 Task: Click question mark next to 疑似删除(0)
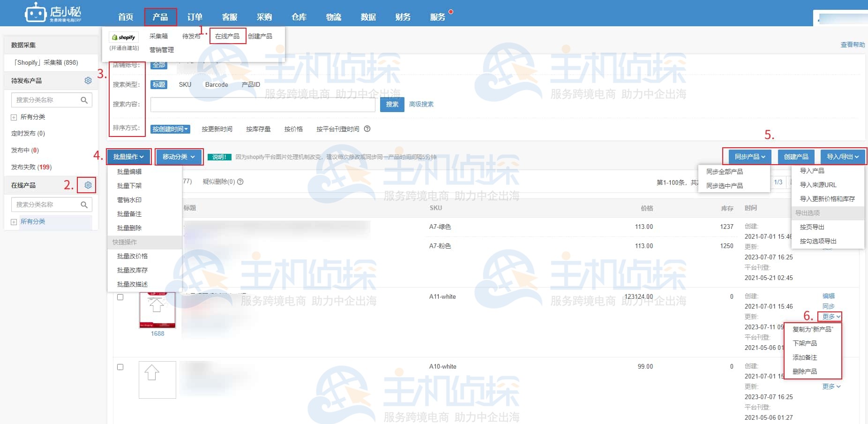(x=239, y=182)
